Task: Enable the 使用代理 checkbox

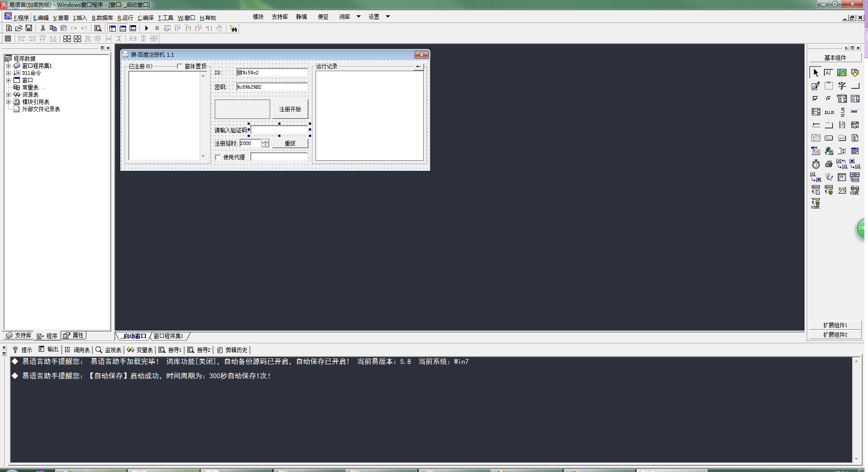Action: [218, 157]
